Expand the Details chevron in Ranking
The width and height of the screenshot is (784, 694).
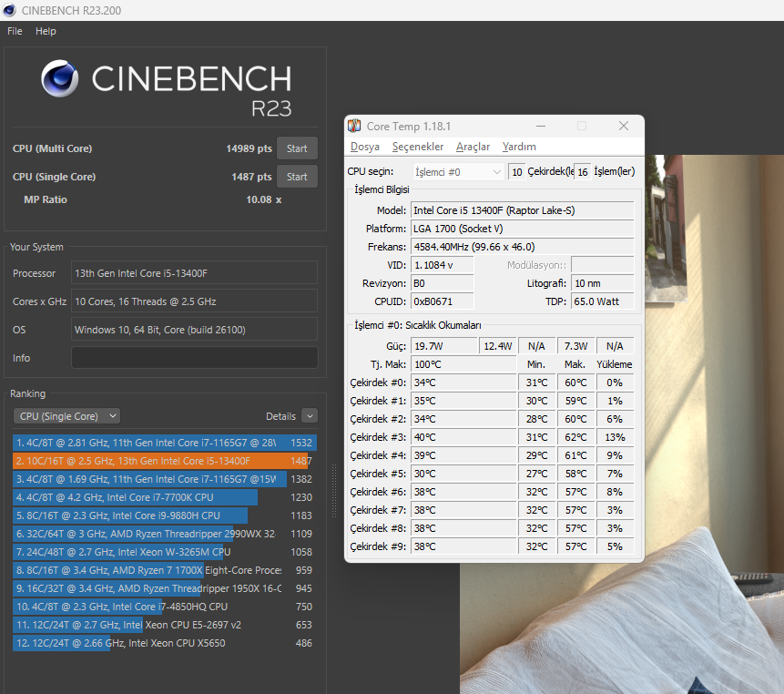pos(310,416)
